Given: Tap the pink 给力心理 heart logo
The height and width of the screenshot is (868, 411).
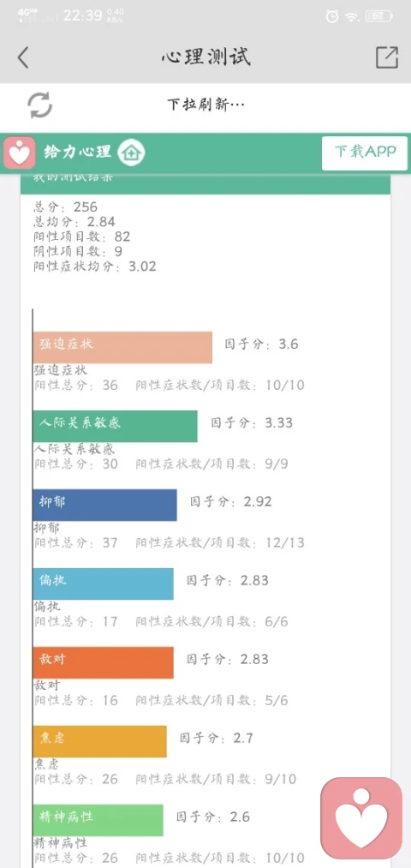Looking at the screenshot, I should [x=20, y=153].
